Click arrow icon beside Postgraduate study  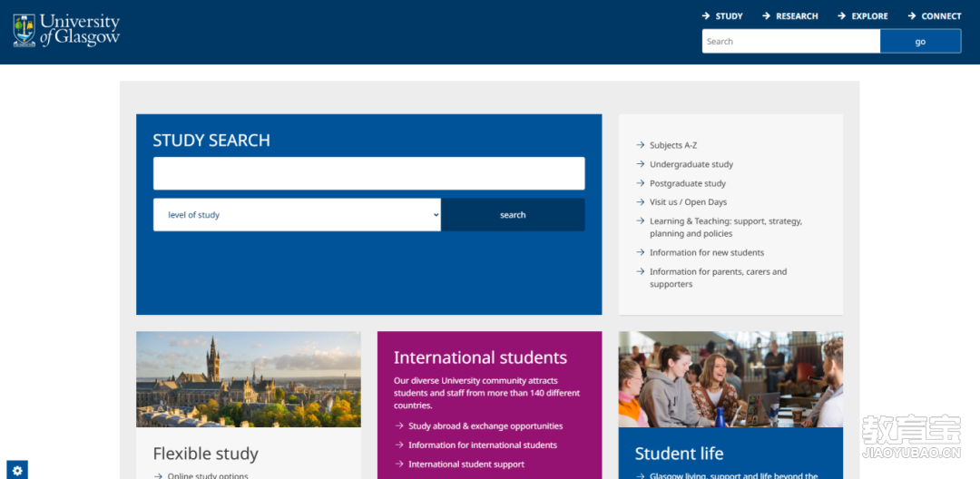click(640, 183)
